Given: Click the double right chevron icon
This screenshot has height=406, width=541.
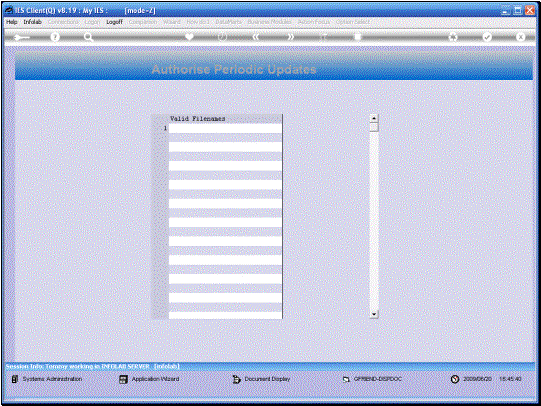Looking at the screenshot, I should tap(291, 37).
